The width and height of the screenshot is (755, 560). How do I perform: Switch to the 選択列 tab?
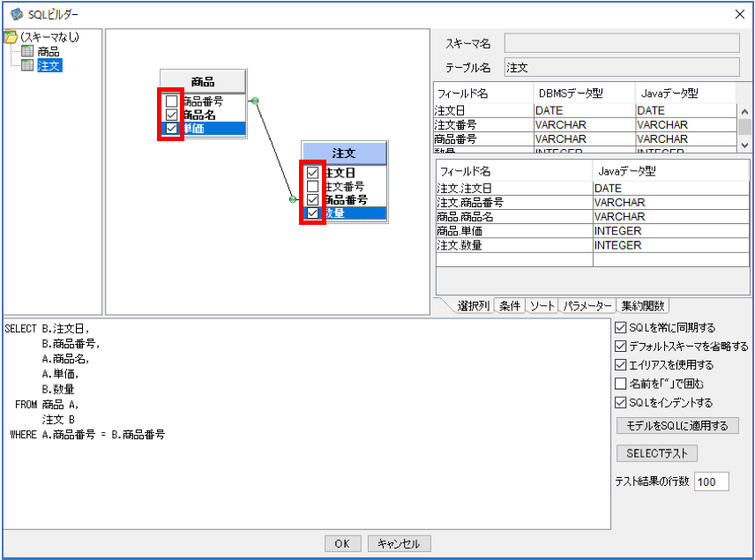[473, 306]
